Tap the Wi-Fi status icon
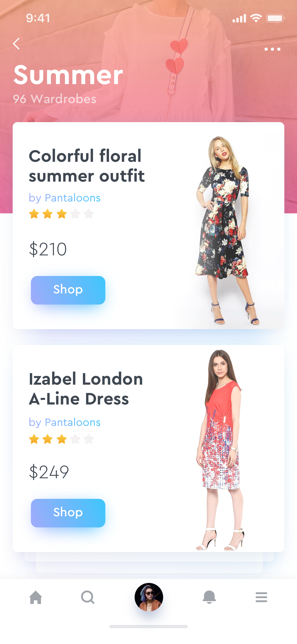This screenshot has width=297, height=644. pyautogui.click(x=256, y=18)
